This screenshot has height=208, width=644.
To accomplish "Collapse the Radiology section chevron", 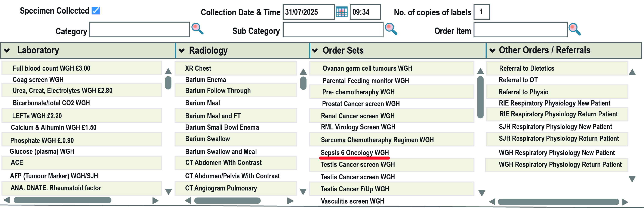I will pos(182,50).
